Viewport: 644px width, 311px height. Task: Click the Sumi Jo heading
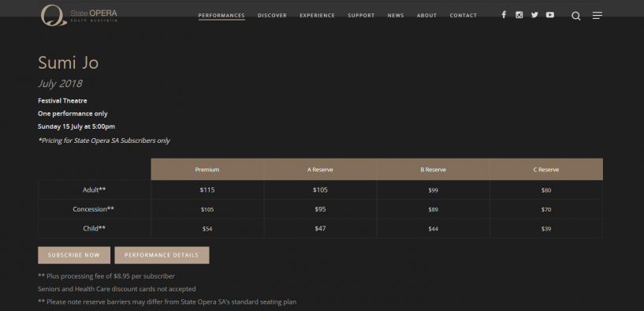click(x=68, y=63)
